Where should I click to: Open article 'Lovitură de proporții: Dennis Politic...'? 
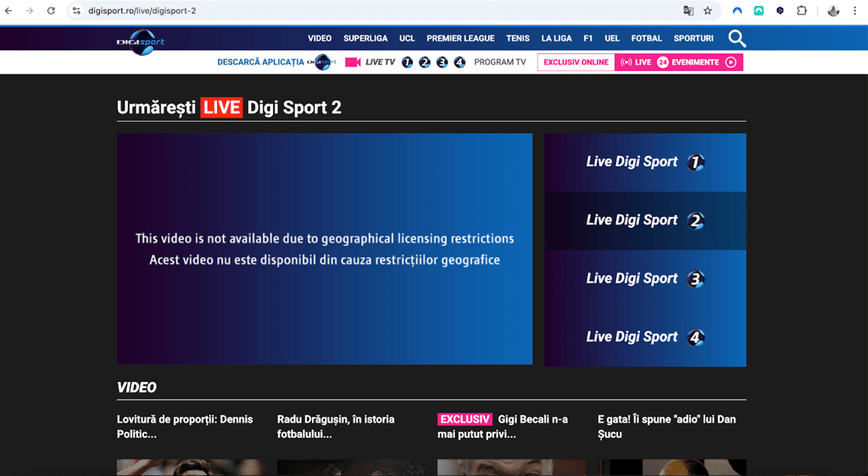click(x=185, y=427)
